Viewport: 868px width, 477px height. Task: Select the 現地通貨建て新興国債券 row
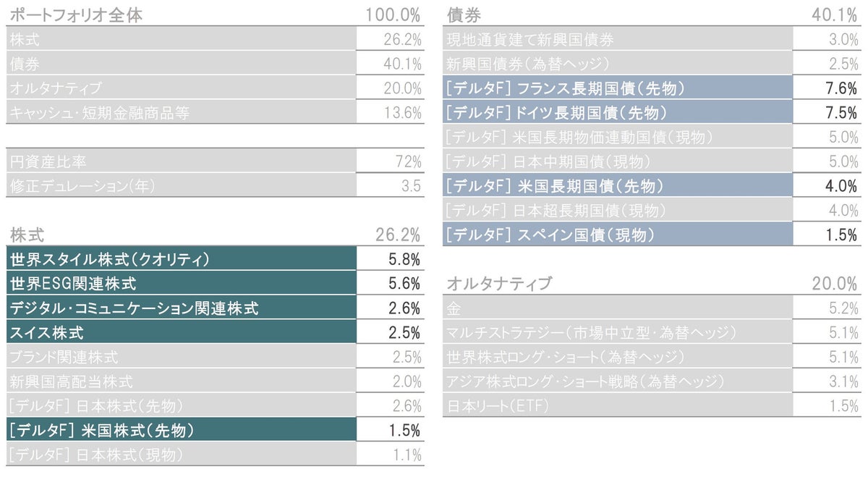tap(530, 39)
